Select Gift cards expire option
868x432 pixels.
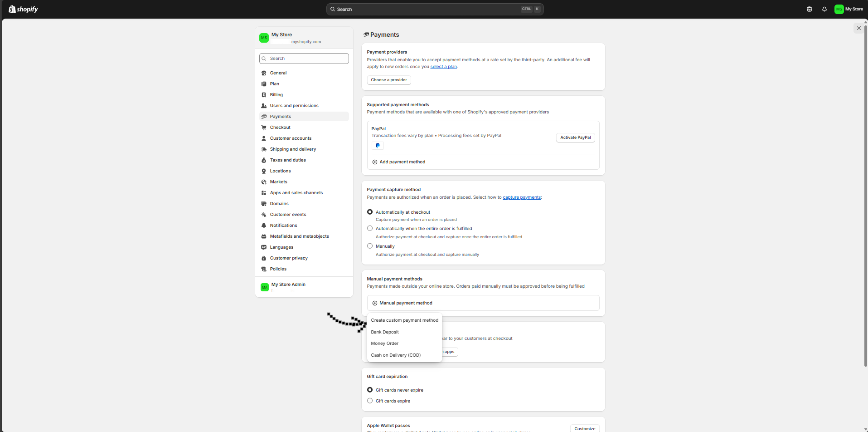coord(370,401)
